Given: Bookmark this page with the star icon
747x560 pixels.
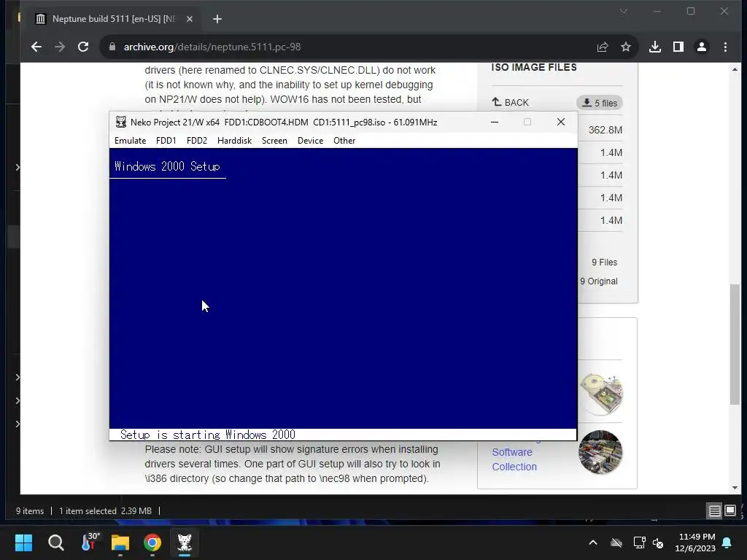Looking at the screenshot, I should click(625, 47).
